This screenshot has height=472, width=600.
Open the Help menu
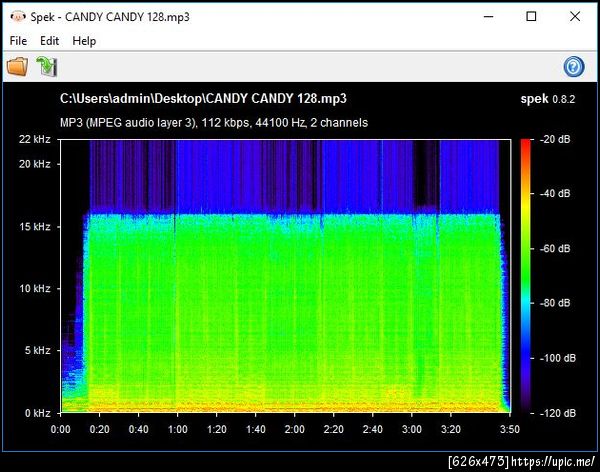click(84, 41)
